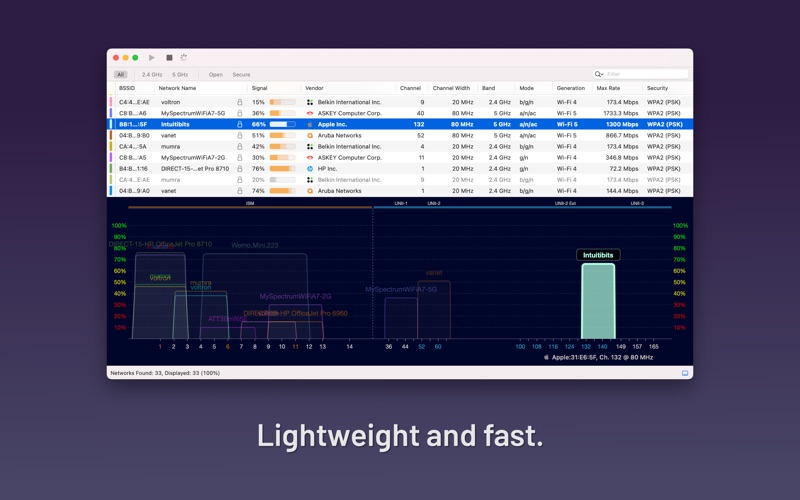Select BSSID 04:B..9:A0 vanet row
The height and width of the screenshot is (500, 800).
[x=400, y=191]
